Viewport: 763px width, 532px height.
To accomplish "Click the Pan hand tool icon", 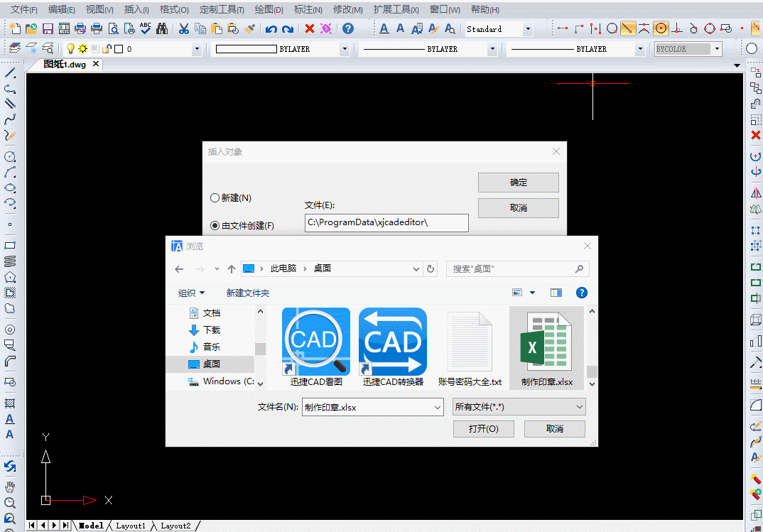I will [x=10, y=487].
